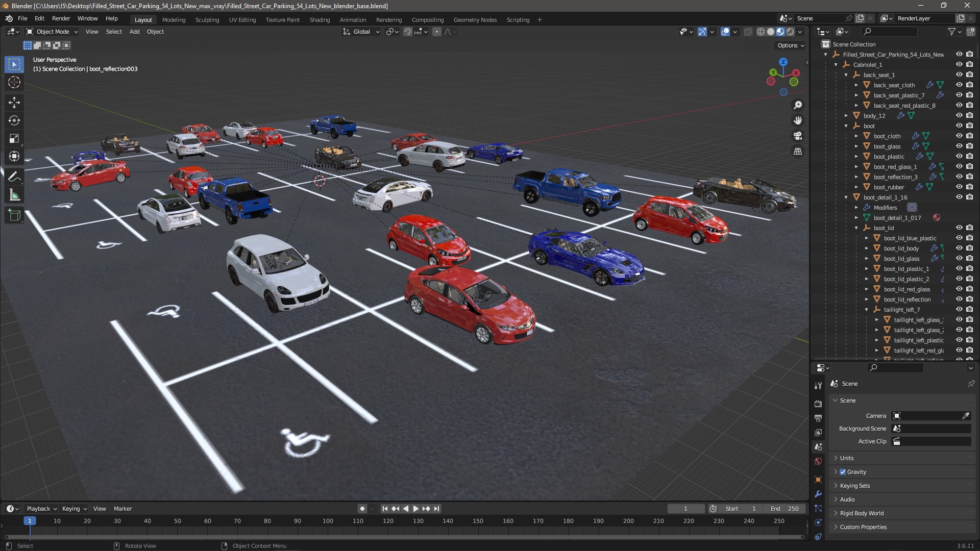Choose the Select Box tool
The height and width of the screenshot is (551, 980).
[14, 64]
